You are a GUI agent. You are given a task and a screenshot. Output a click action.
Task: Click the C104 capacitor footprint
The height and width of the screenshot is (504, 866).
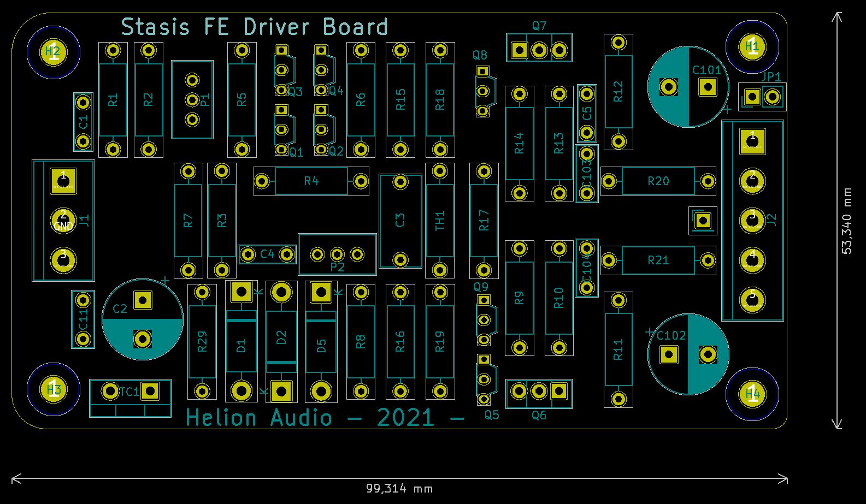587,268
